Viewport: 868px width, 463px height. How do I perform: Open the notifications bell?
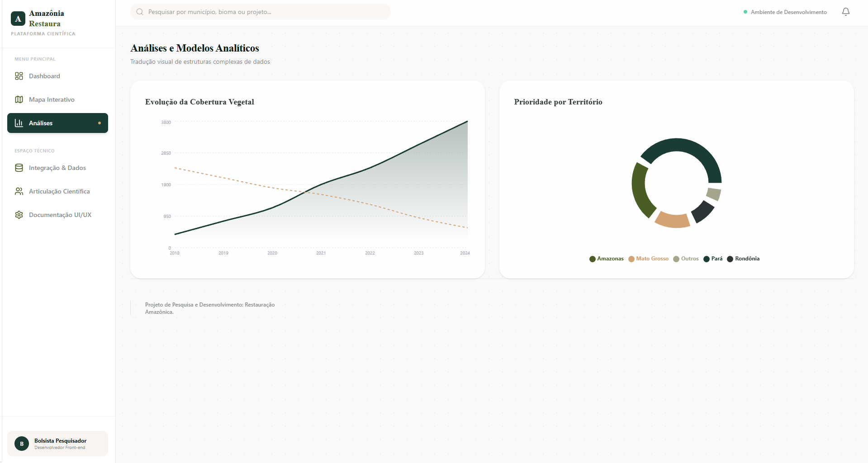tap(845, 12)
